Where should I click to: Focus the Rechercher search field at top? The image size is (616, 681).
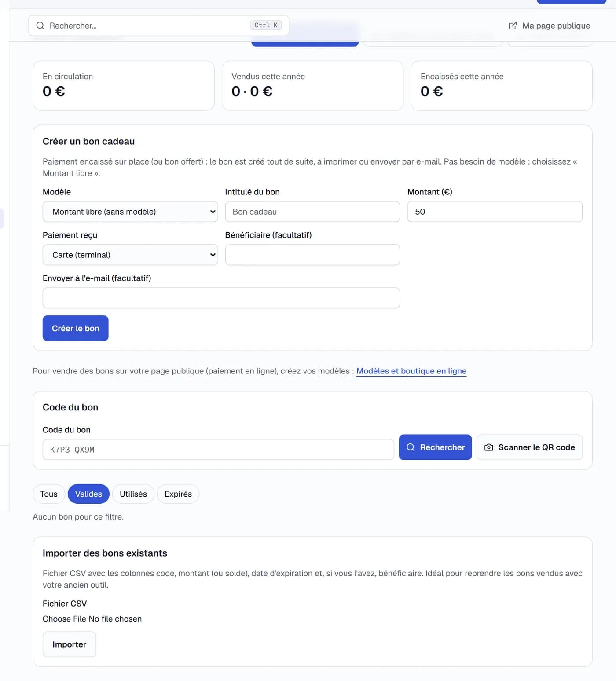(158, 26)
